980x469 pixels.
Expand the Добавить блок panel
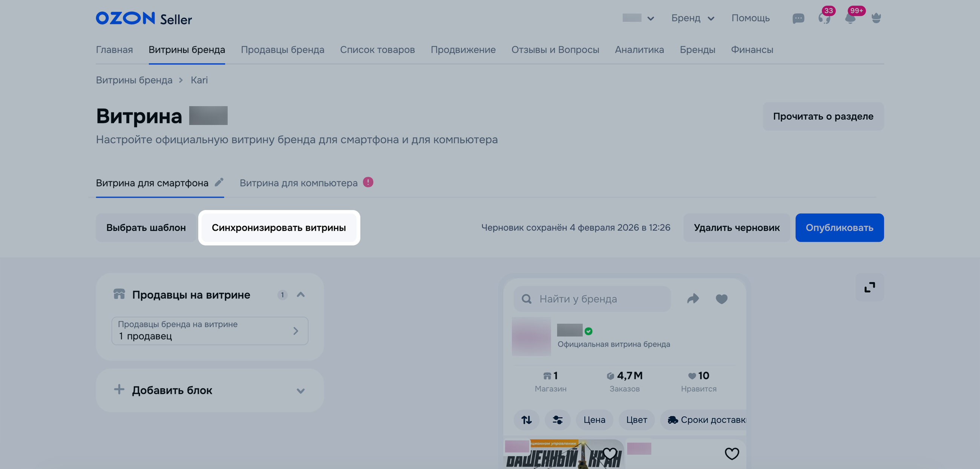pyautogui.click(x=300, y=391)
